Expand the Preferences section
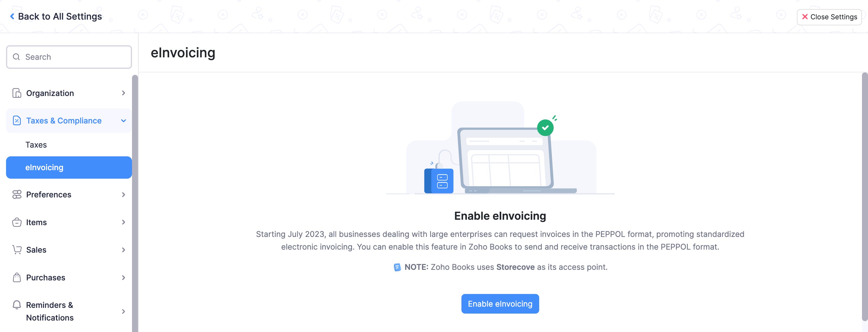 tap(123, 194)
